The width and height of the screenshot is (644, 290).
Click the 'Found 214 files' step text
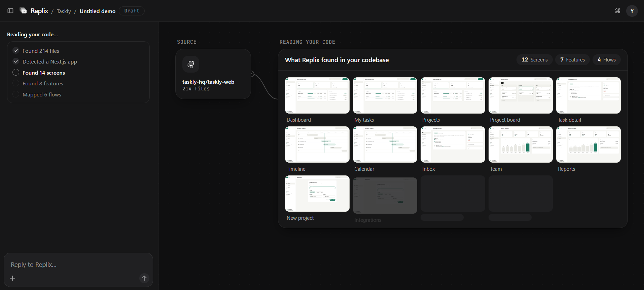tap(41, 51)
